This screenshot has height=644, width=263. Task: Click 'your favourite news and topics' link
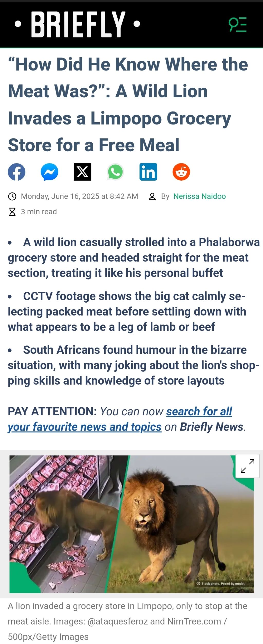[84, 427]
